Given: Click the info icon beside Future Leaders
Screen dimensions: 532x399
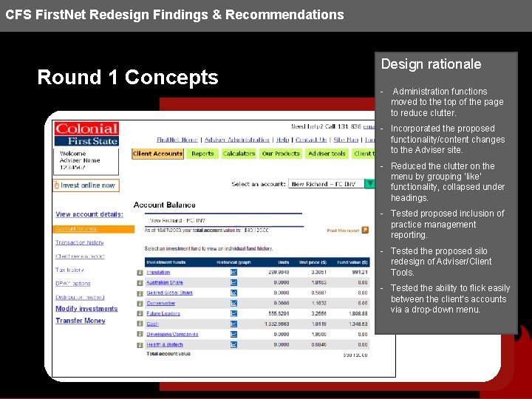Looking at the screenshot, I should tap(140, 313).
